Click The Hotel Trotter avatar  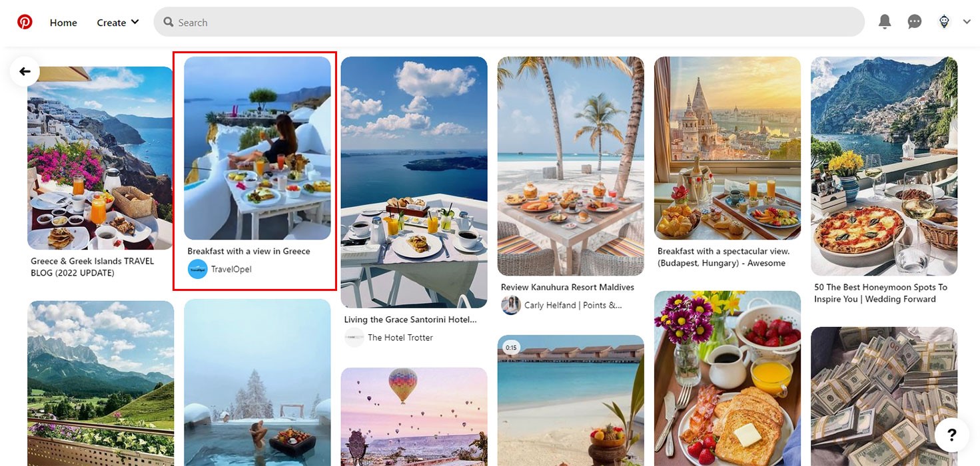[x=354, y=338]
